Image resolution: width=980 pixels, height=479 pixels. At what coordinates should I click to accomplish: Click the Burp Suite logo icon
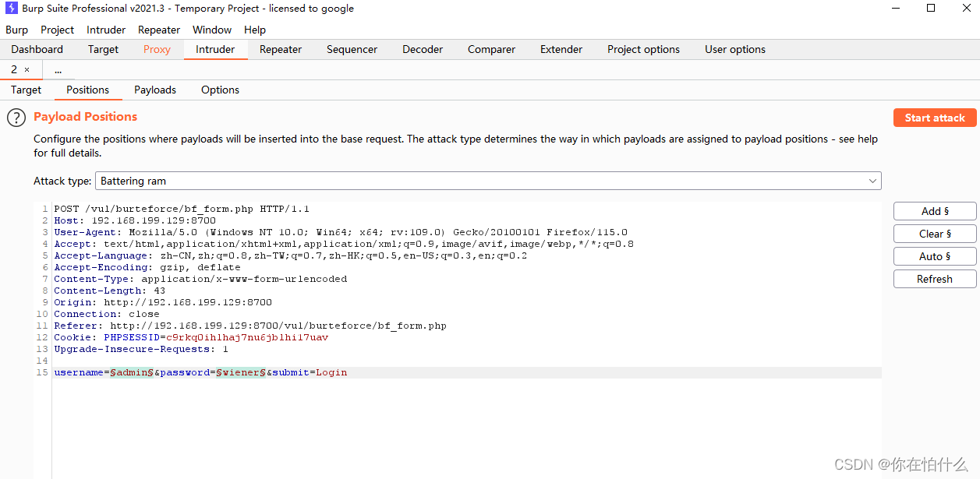point(11,9)
